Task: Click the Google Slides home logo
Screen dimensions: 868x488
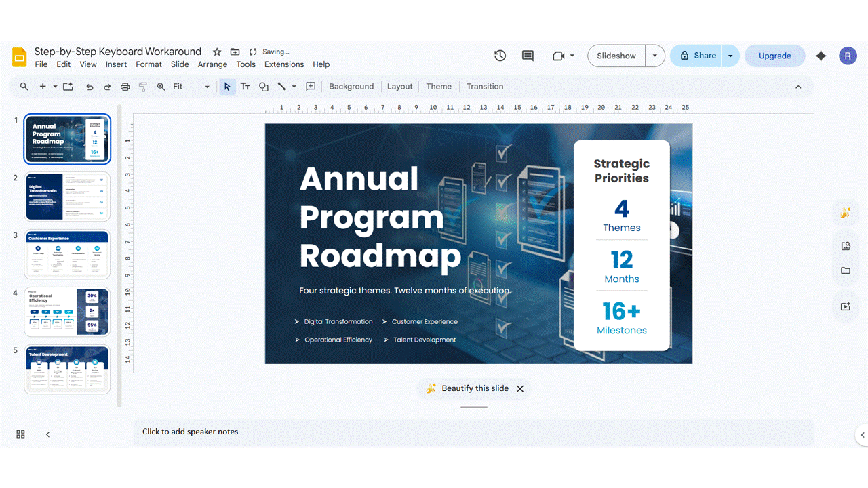Action: pyautogui.click(x=20, y=57)
